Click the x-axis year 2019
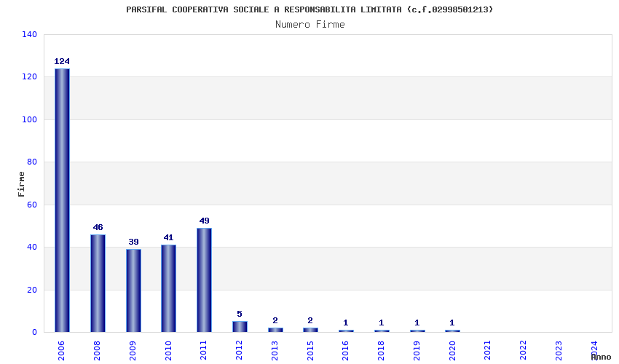Screen dimensions: 619x364 tap(417, 351)
